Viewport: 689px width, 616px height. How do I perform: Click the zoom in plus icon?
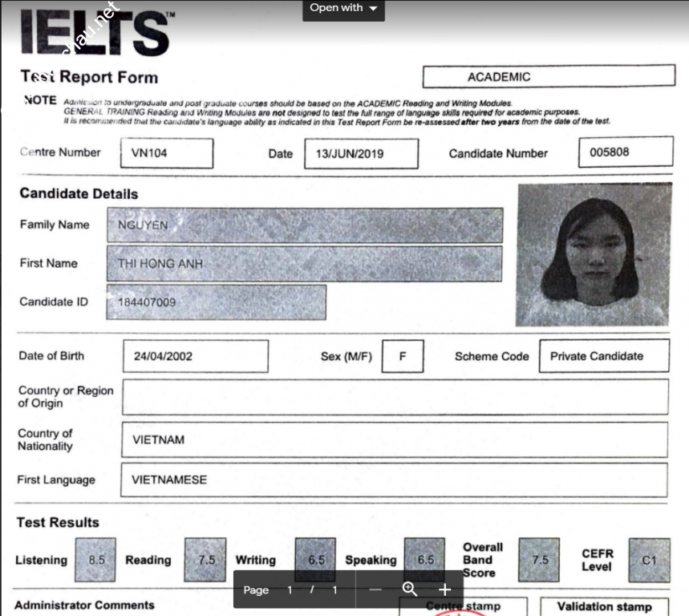[x=445, y=590]
